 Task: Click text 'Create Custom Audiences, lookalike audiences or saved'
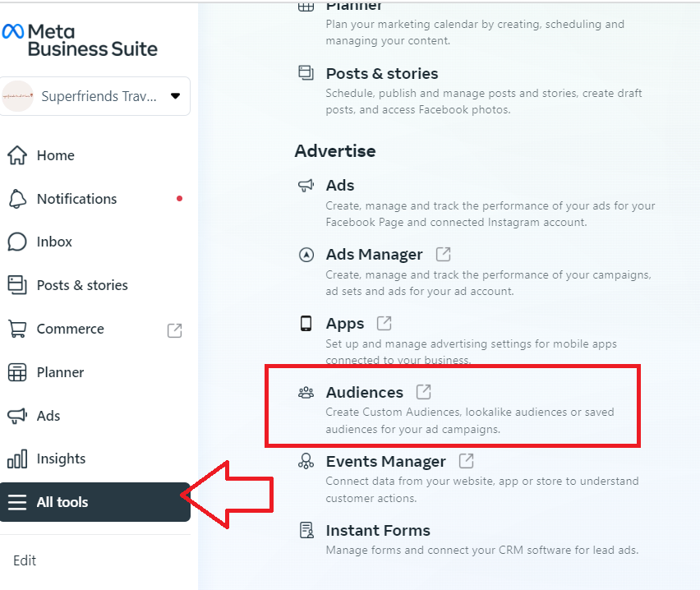(x=470, y=412)
